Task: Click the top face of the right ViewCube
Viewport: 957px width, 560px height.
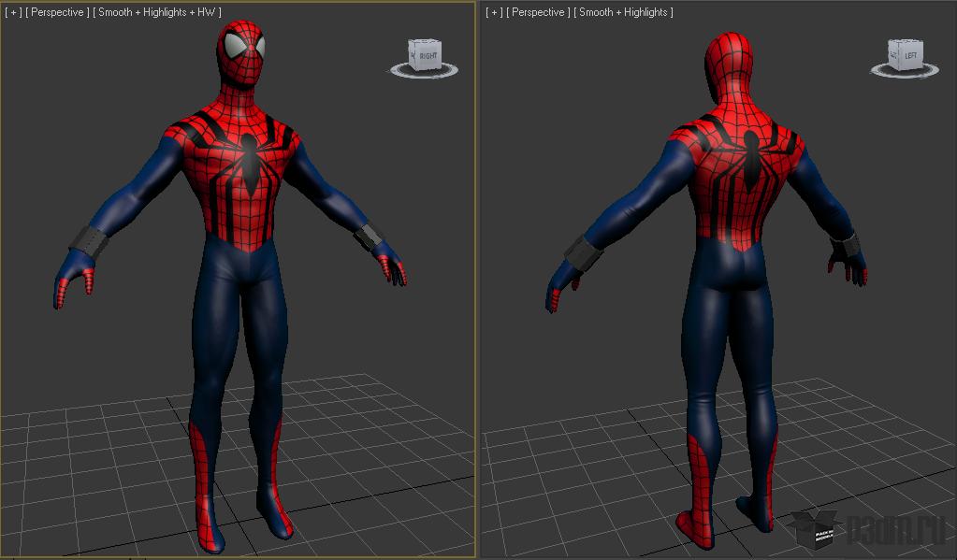Action: (x=907, y=41)
